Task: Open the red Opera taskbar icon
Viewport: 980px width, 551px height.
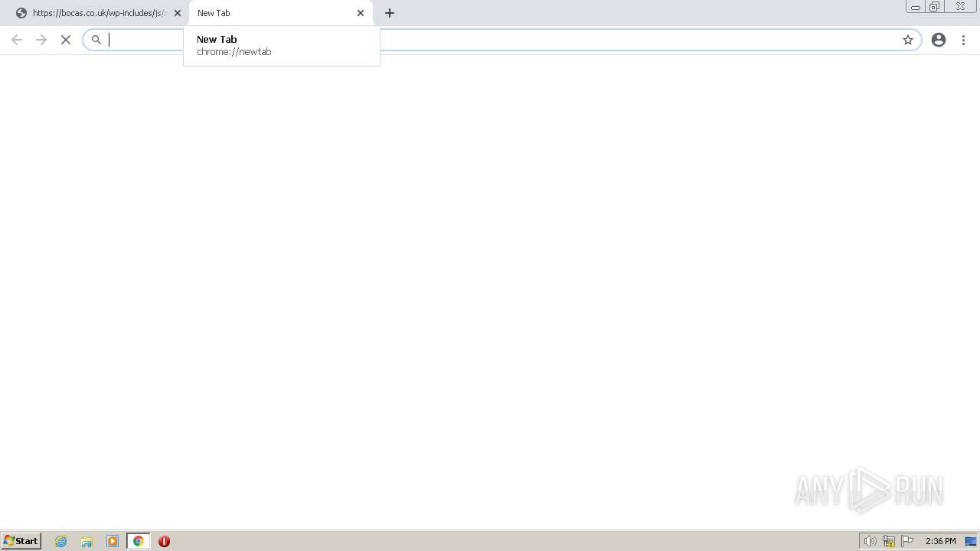Action: click(164, 541)
